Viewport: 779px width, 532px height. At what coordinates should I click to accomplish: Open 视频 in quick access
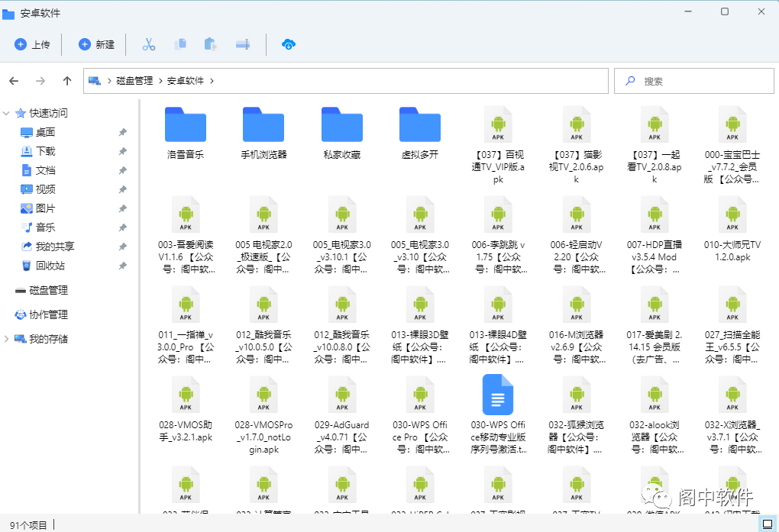point(37,189)
